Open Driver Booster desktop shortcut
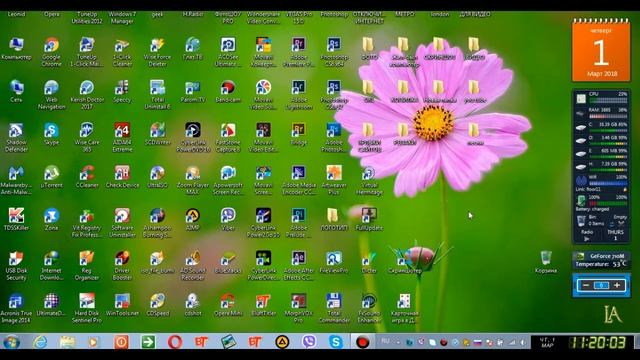640x360 pixels. [122, 265]
